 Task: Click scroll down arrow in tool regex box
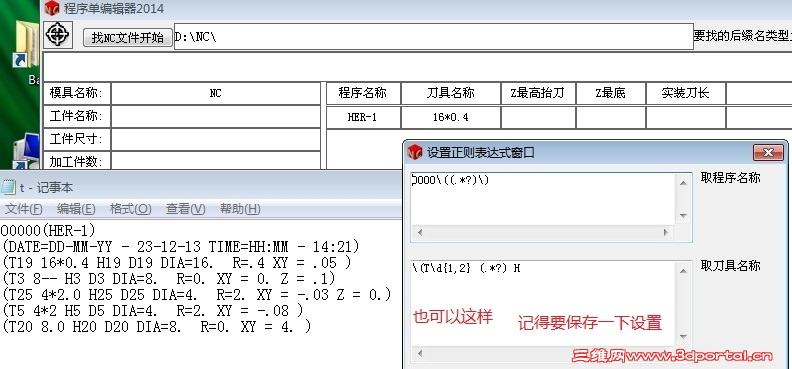(684, 337)
